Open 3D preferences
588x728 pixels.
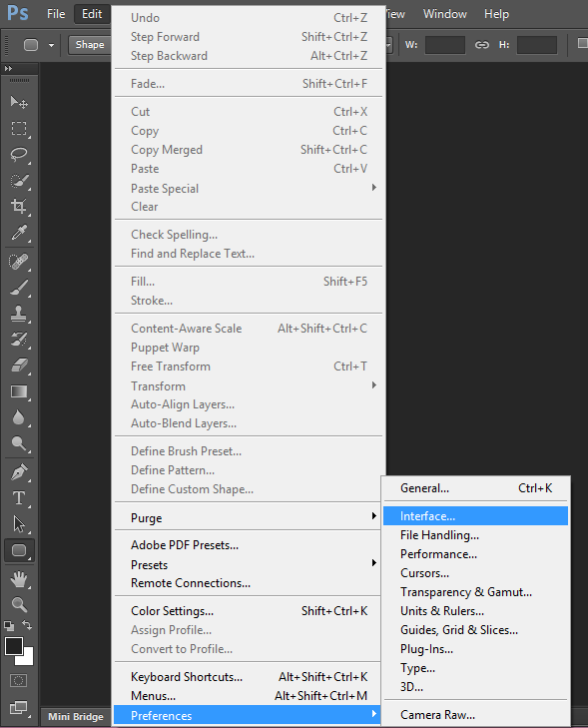475,687
